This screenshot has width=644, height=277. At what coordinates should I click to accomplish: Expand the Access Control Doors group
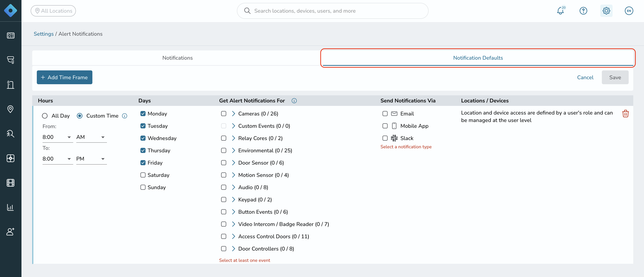pos(233,236)
